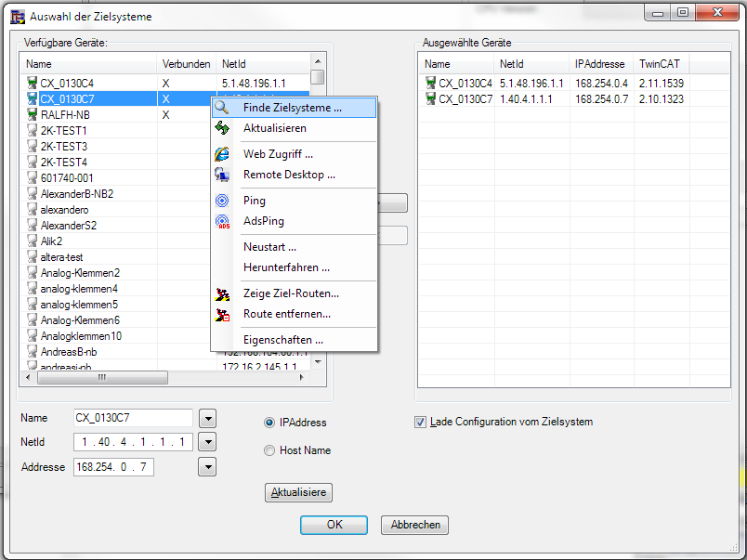This screenshot has height=560, width=747.
Task: Select the Host Name radio button
Action: 269,450
